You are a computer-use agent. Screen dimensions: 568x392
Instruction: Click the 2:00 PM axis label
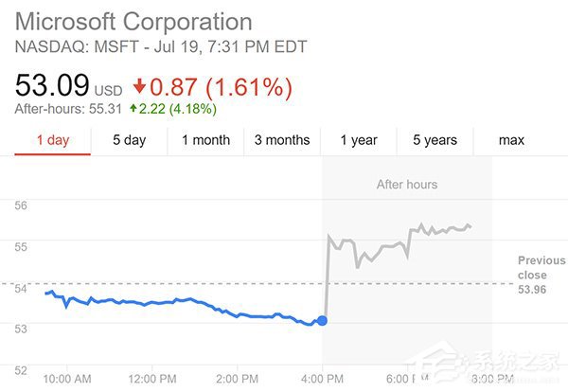[238, 380]
